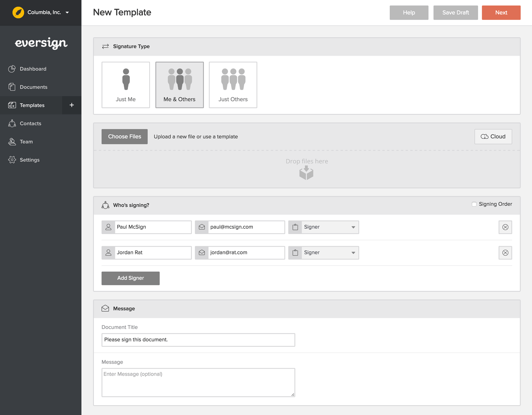Click the Cloud upload button
Screen dimensions: 532x415
point(493,137)
